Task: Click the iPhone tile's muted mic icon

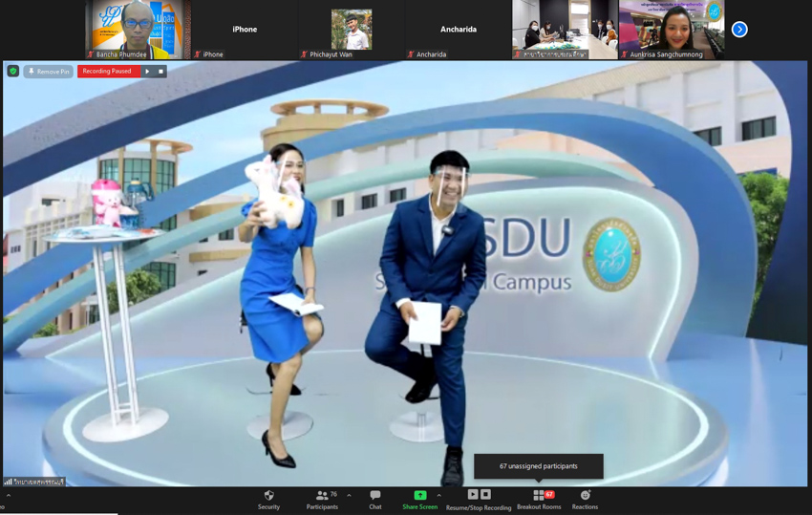Action: 198,54
